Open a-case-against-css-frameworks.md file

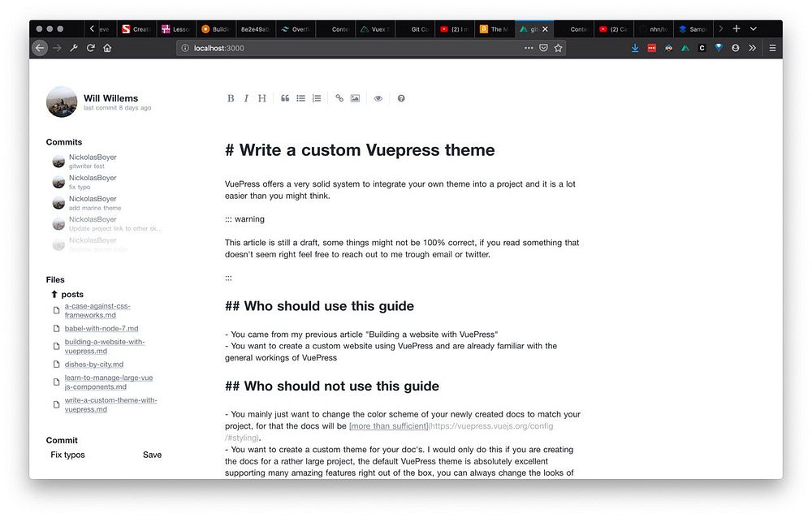(x=97, y=310)
